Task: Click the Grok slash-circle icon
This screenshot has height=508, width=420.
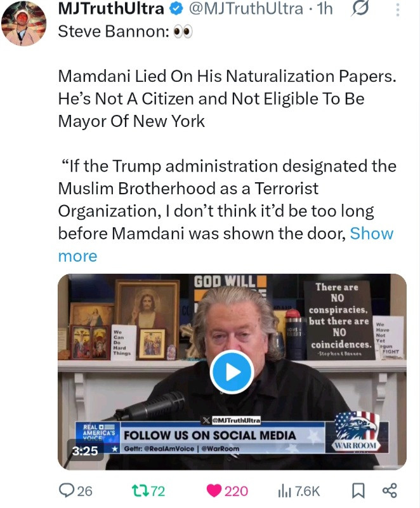Action: coord(360,9)
